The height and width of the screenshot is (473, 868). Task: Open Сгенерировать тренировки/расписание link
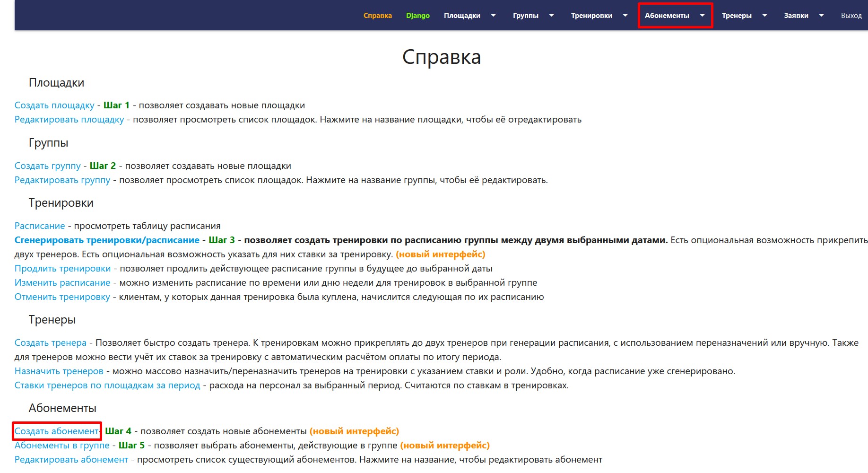[x=107, y=240]
